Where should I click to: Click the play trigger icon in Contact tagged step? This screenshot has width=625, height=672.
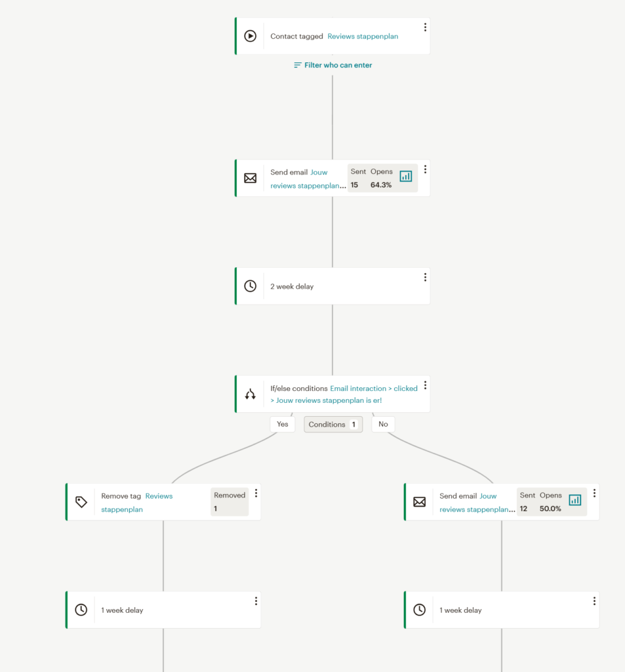pyautogui.click(x=250, y=36)
